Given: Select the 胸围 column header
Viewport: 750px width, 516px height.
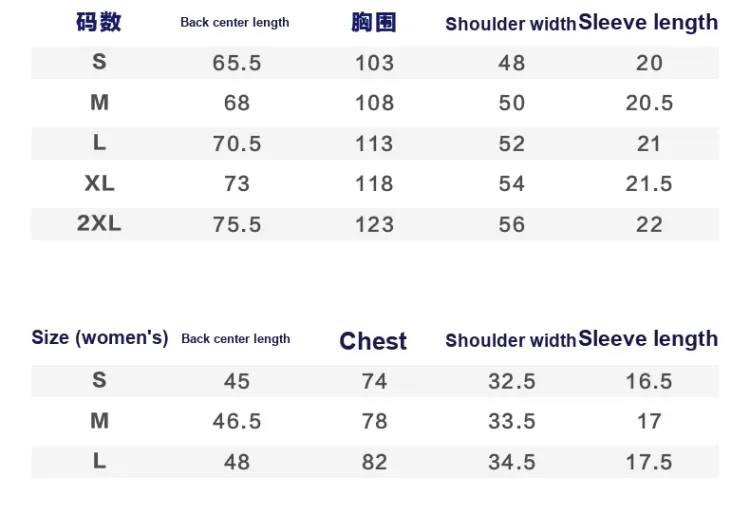Looking at the screenshot, I should (374, 22).
